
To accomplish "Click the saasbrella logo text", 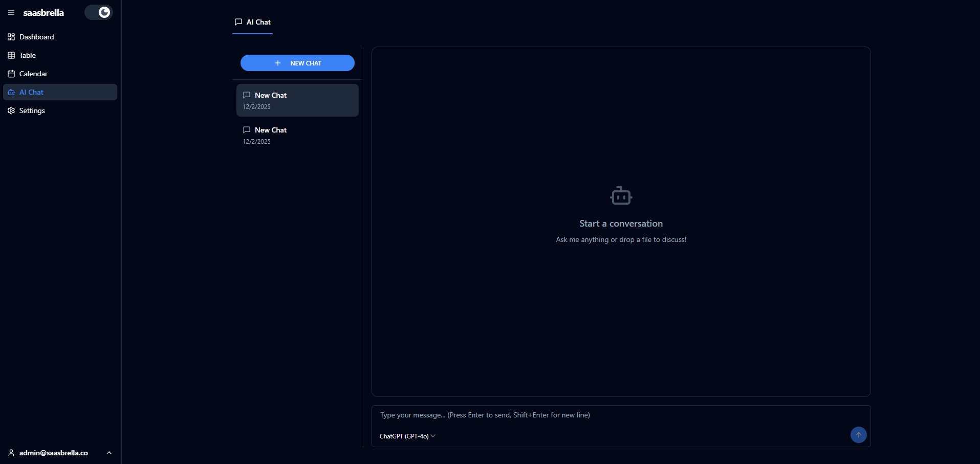I will (x=43, y=12).
